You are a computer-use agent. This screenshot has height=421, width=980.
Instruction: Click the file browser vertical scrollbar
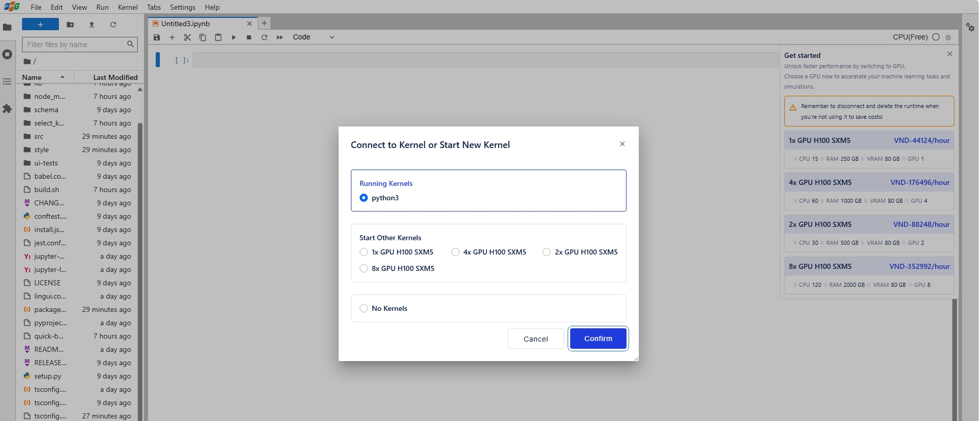(140, 256)
